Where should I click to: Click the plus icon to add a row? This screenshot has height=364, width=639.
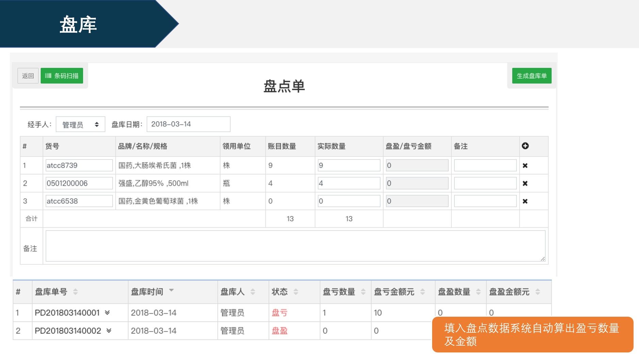point(525,146)
